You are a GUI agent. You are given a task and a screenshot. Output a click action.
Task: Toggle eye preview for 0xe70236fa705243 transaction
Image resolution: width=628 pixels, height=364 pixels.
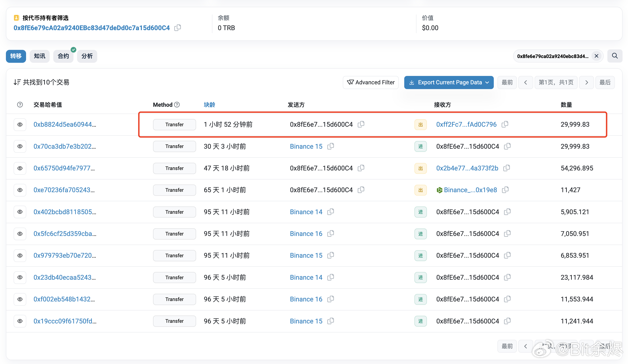(x=20, y=190)
